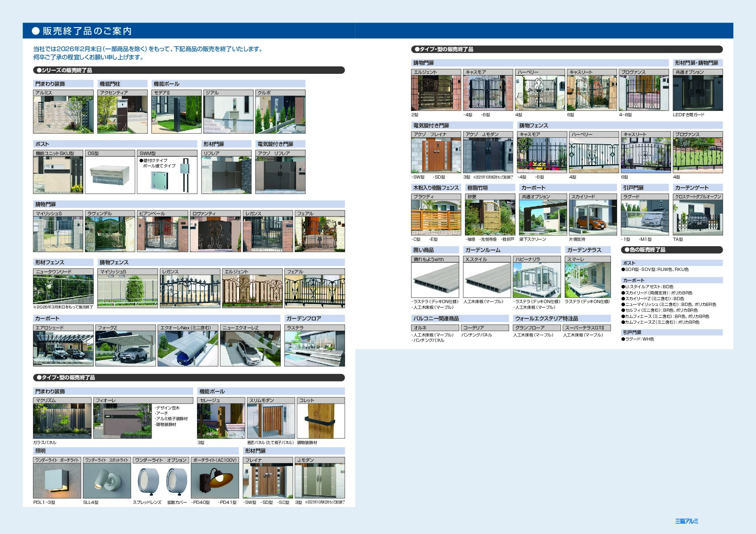Select the フォーグZ carport thumbnail
This screenshot has height=534, width=756.
tap(125, 348)
